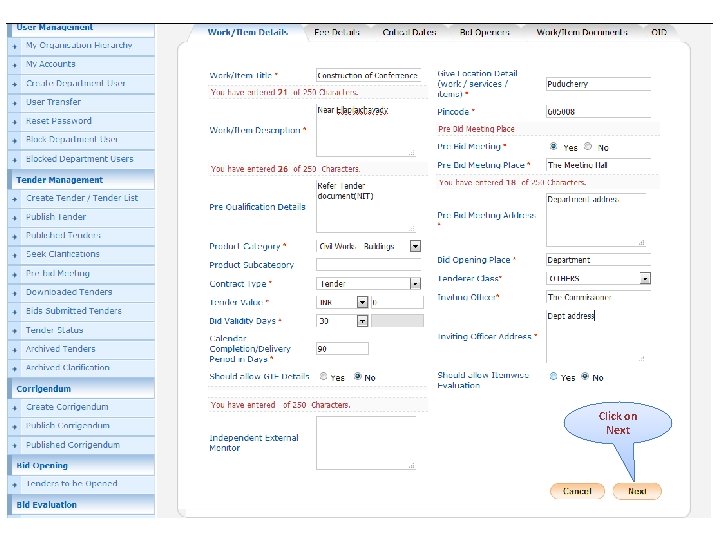720x540 pixels.
Task: Expand the Tenderer Class dropdown
Action: click(x=645, y=278)
